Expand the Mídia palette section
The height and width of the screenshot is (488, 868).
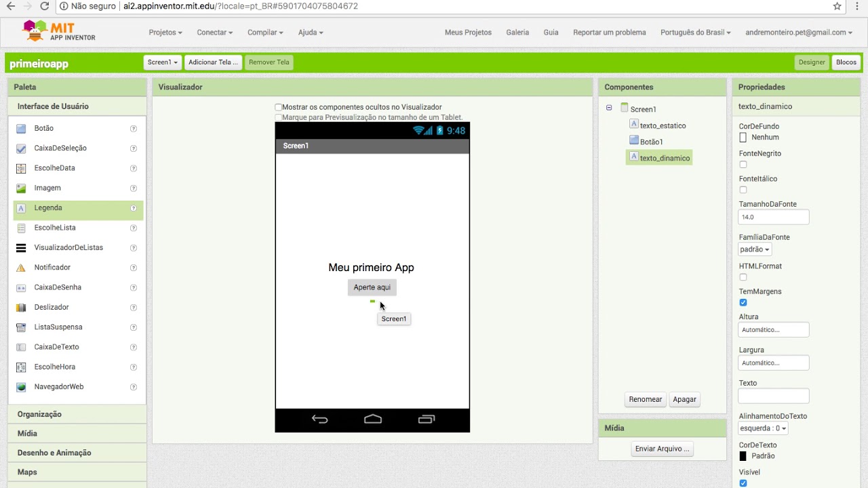coord(77,434)
